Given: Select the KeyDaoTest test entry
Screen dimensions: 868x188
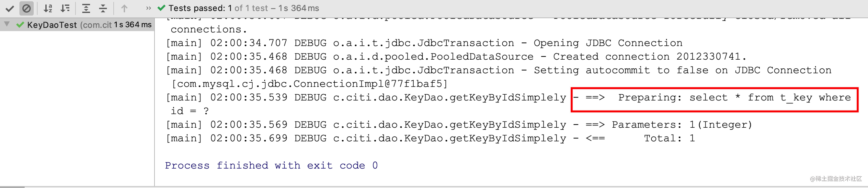Looking at the screenshot, I should (52, 25).
